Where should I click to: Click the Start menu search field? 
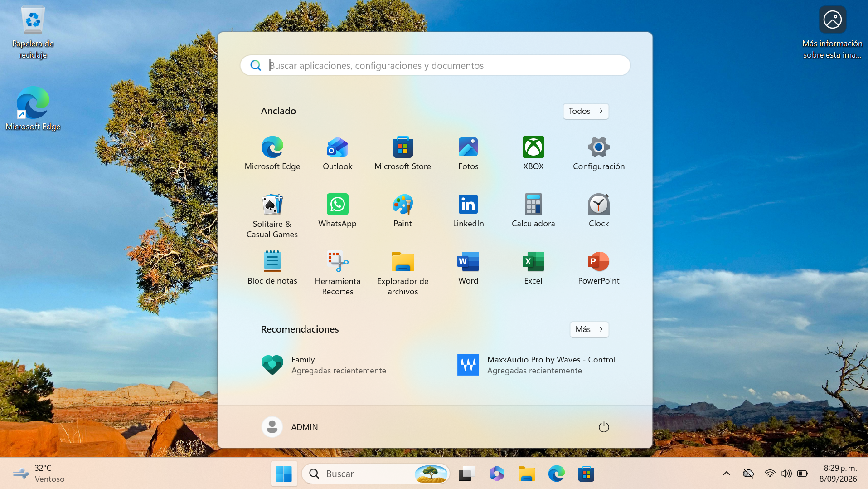coord(435,65)
